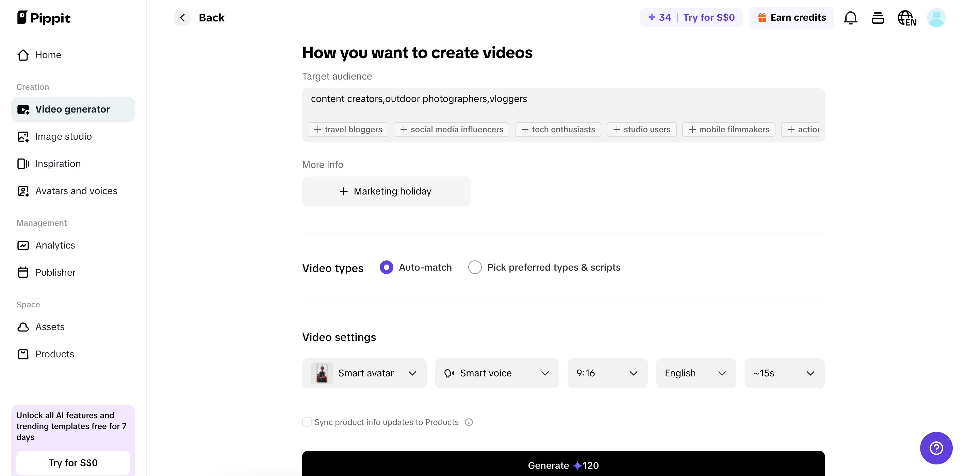This screenshot has width=980, height=476.
Task: Open English language dropdown
Action: 696,373
